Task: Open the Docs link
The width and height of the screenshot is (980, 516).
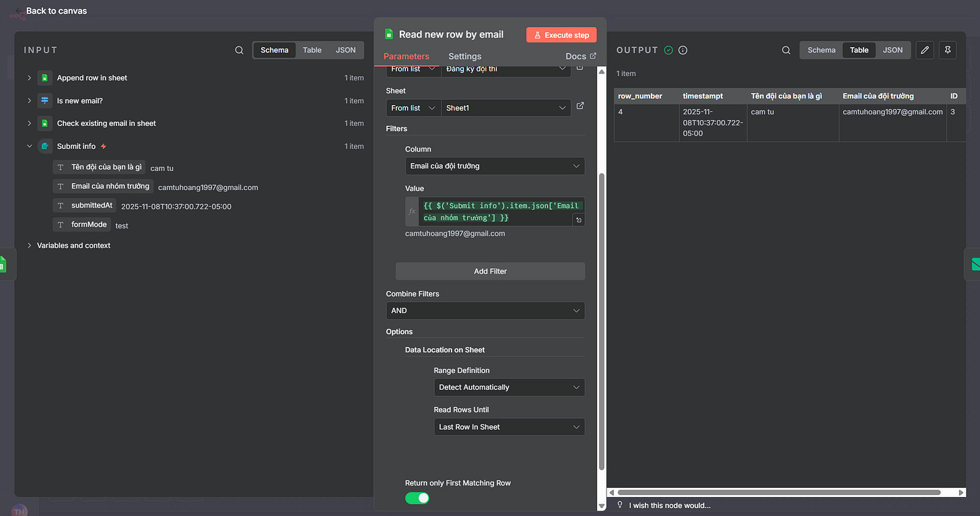Action: (x=581, y=57)
